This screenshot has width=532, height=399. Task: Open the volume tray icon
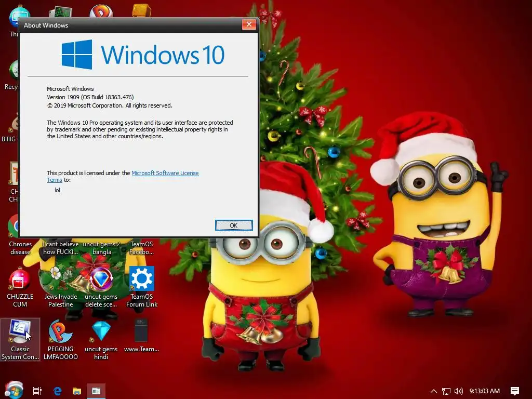point(458,391)
